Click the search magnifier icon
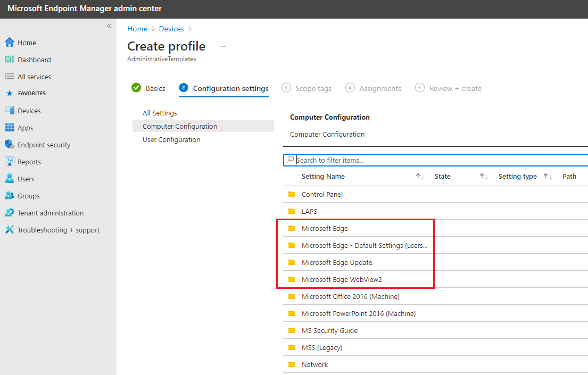This screenshot has width=588, height=375. coord(290,160)
